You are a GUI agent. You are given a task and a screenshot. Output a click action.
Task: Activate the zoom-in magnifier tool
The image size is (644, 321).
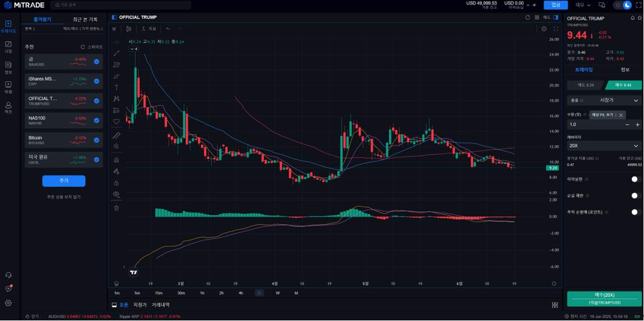click(117, 146)
